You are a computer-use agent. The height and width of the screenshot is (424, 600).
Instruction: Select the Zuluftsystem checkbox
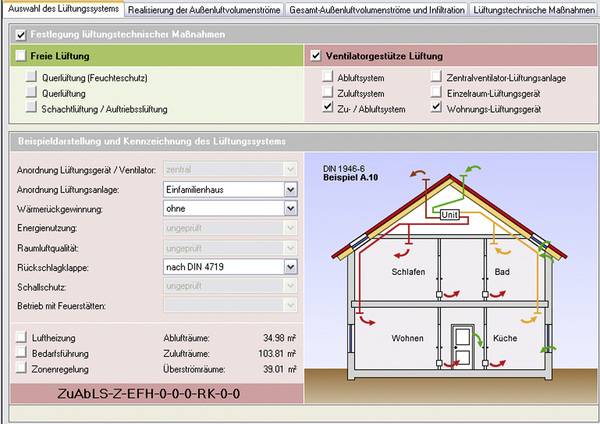point(329,92)
